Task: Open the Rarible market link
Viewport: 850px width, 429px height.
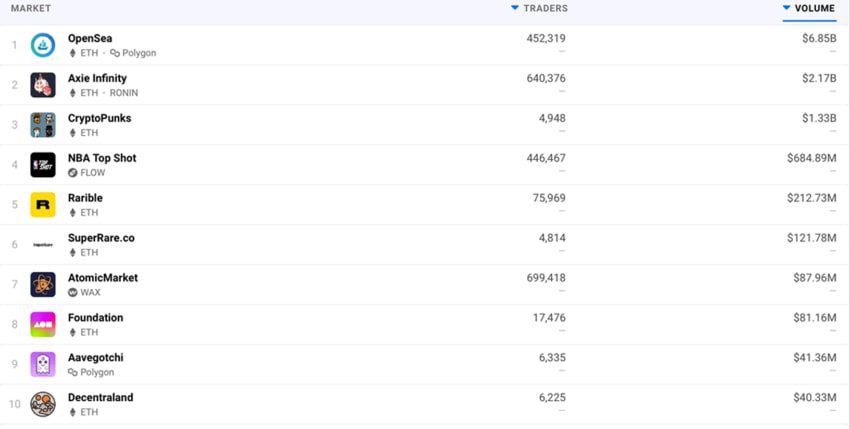Action: 85,198
